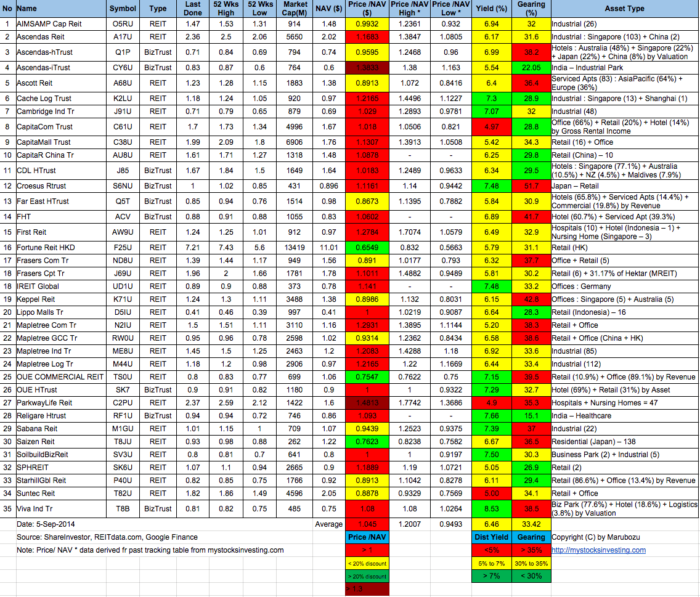Select the Far East HTrust name cell
The width and height of the screenshot is (700, 597).
(x=61, y=201)
